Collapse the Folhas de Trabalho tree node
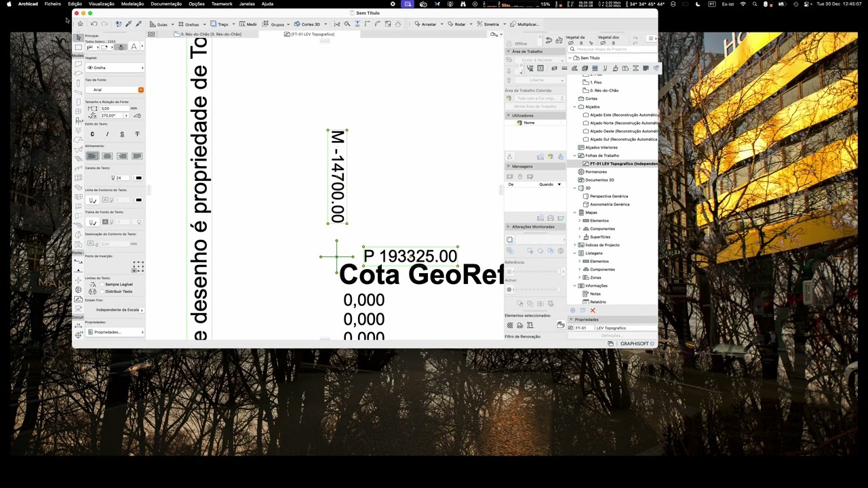868x488 pixels. [x=575, y=155]
